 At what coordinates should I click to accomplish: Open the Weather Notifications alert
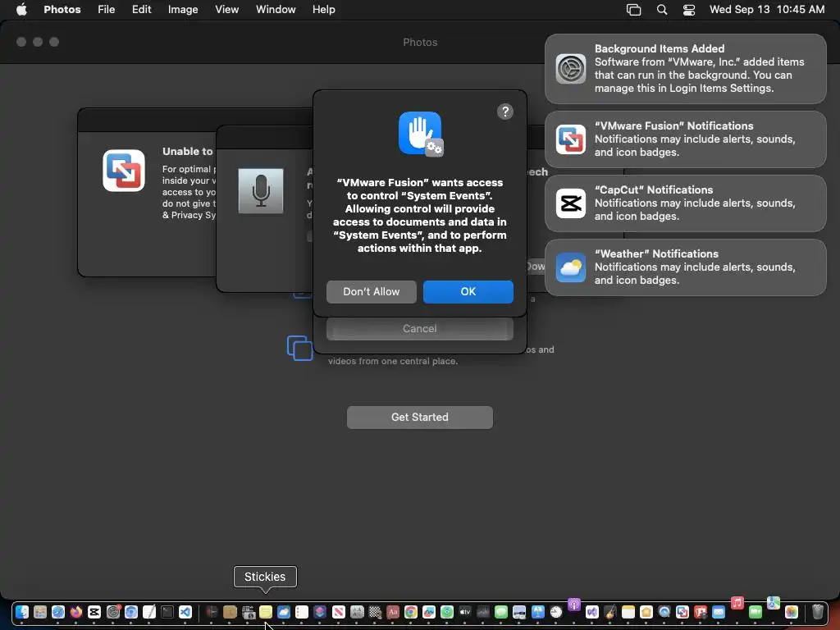coord(685,267)
